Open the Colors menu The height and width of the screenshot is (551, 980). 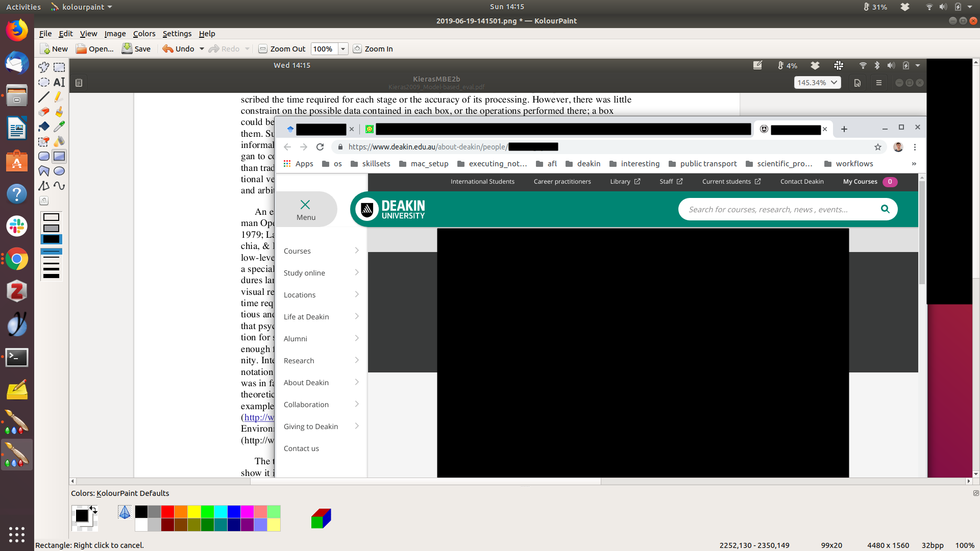tap(144, 34)
